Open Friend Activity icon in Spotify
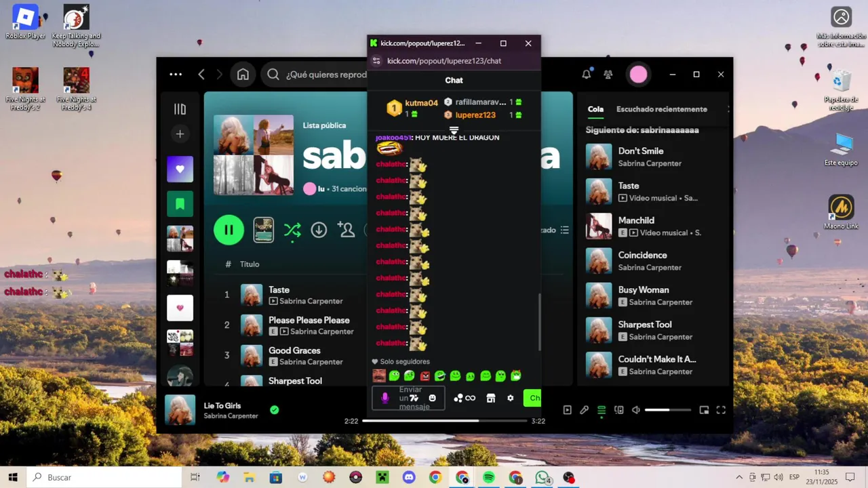This screenshot has height=488, width=868. point(608,75)
